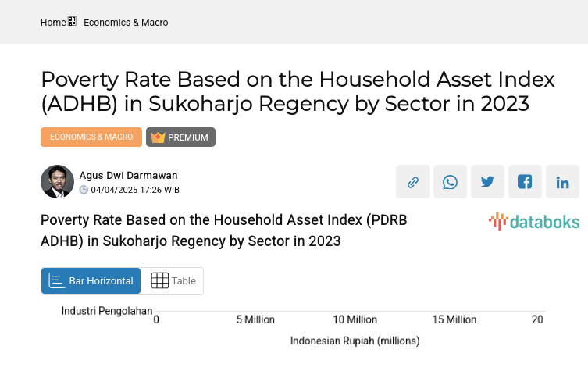Click the orange ECONOMICS & MACRO tag
The width and height of the screenshot is (588, 389).
click(x=91, y=137)
